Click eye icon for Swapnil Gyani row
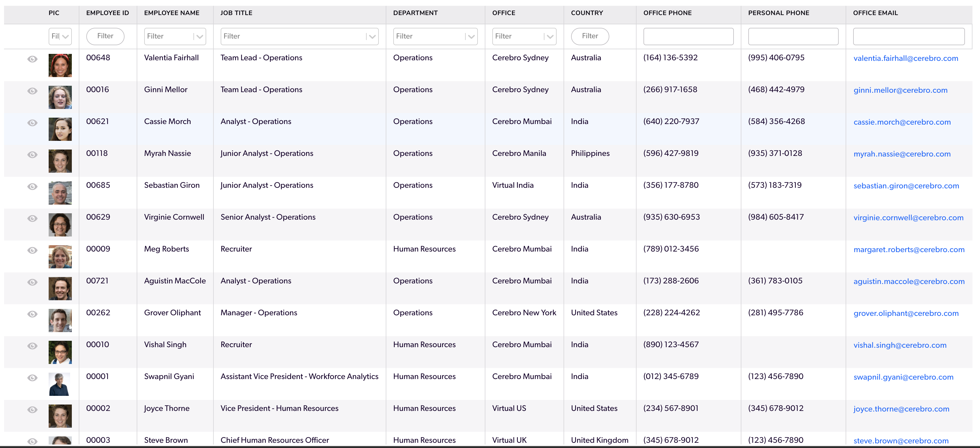Image resolution: width=980 pixels, height=448 pixels. click(x=32, y=378)
